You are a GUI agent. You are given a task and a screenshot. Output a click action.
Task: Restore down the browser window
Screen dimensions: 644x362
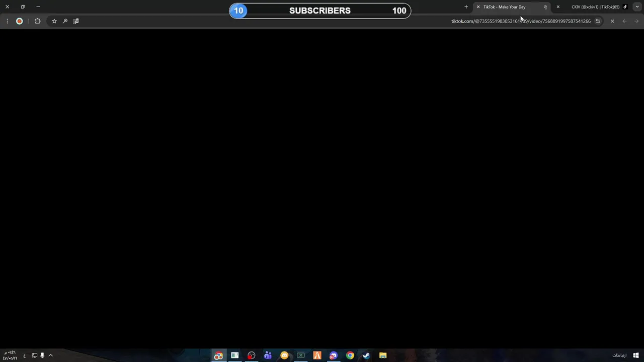(23, 7)
